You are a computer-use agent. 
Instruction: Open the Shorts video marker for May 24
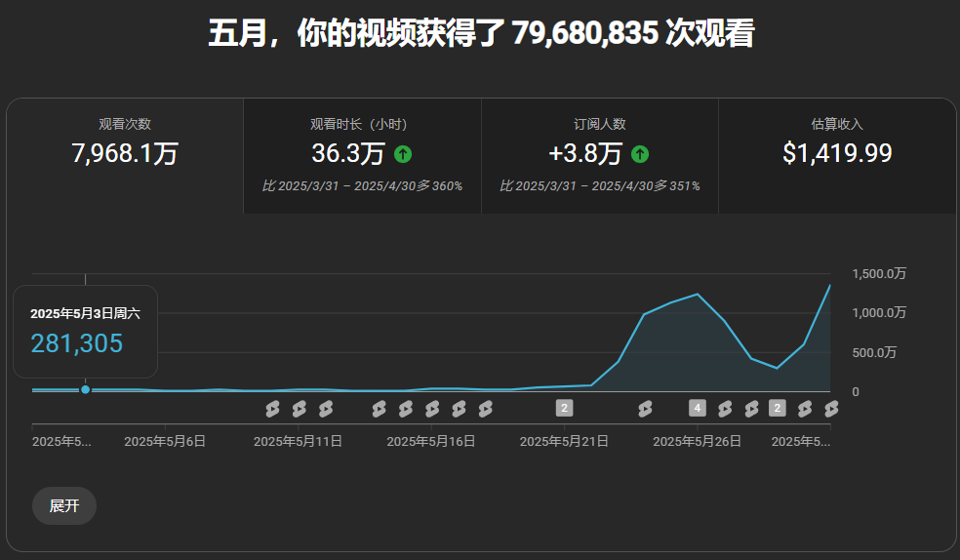(645, 408)
